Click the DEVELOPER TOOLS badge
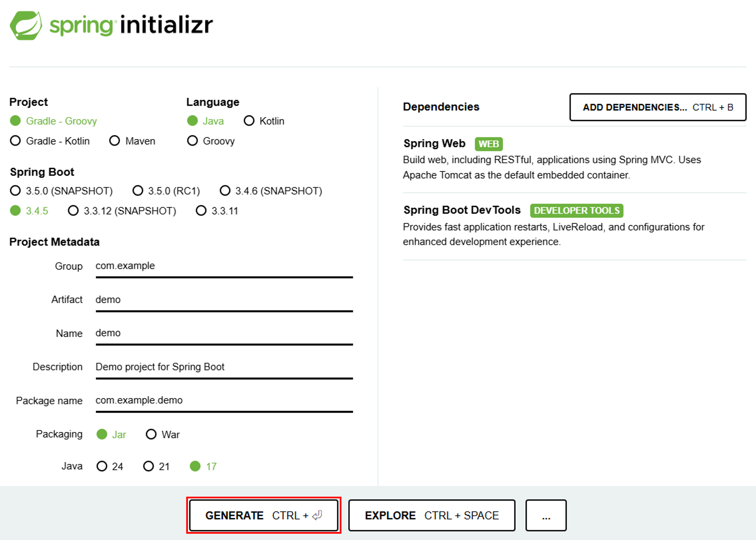This screenshot has height=540, width=756. click(576, 210)
